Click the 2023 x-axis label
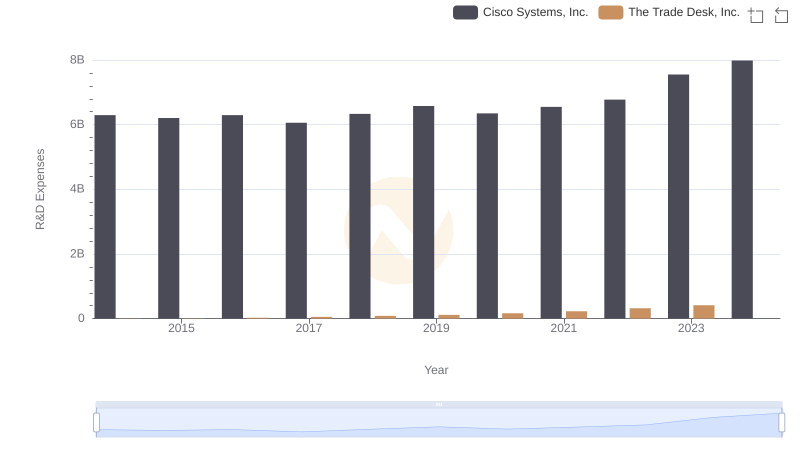This screenshot has width=800, height=461. tap(691, 328)
